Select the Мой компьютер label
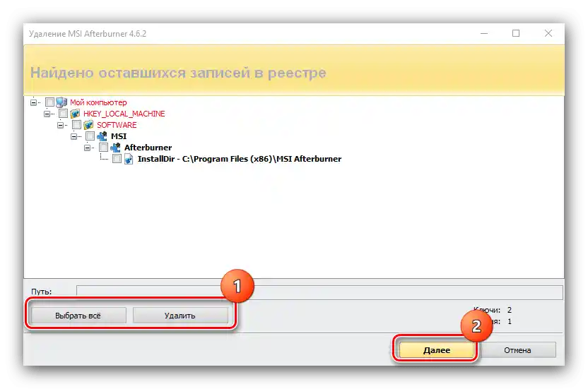This screenshot has height=389, width=588. [x=98, y=102]
